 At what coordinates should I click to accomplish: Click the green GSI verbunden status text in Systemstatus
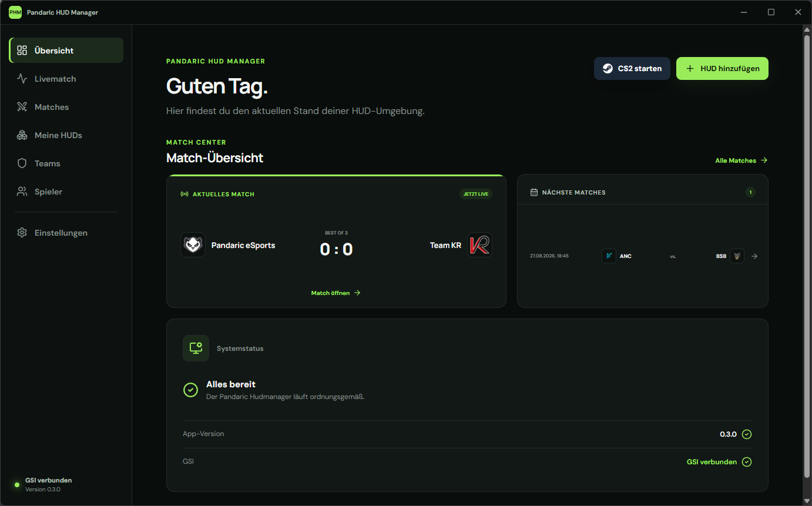point(712,462)
